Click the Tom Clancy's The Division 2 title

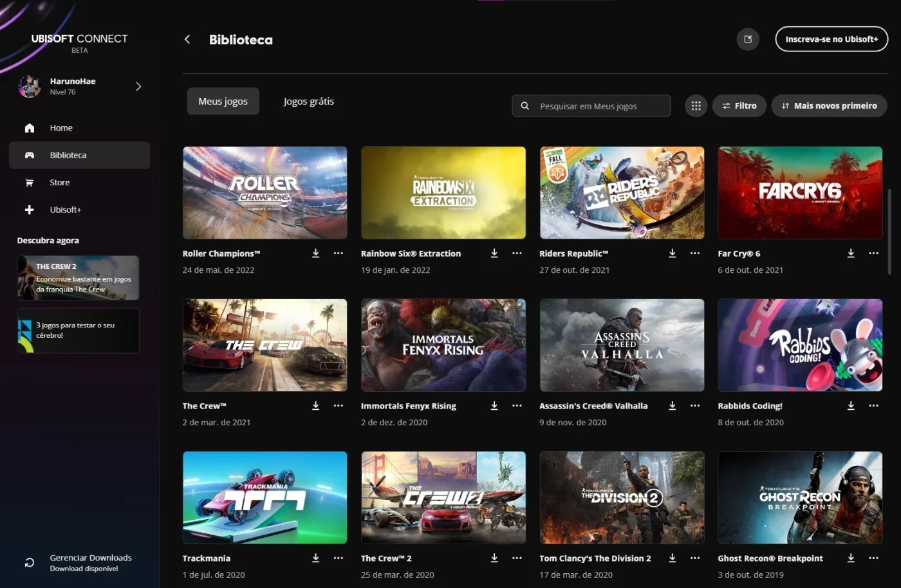click(595, 558)
